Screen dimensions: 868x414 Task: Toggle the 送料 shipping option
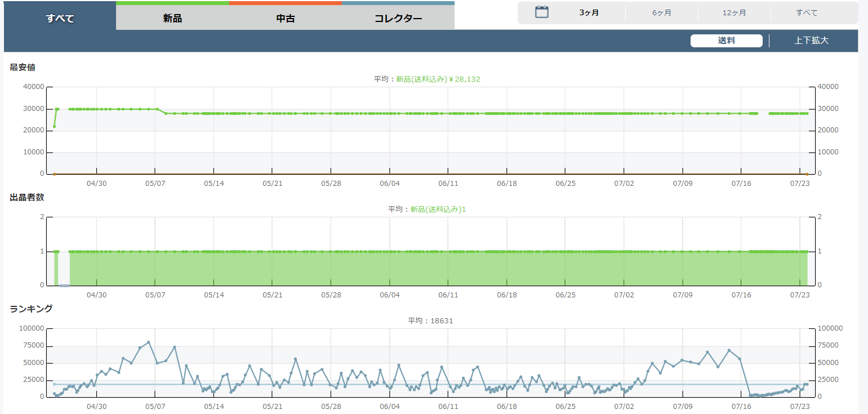726,41
